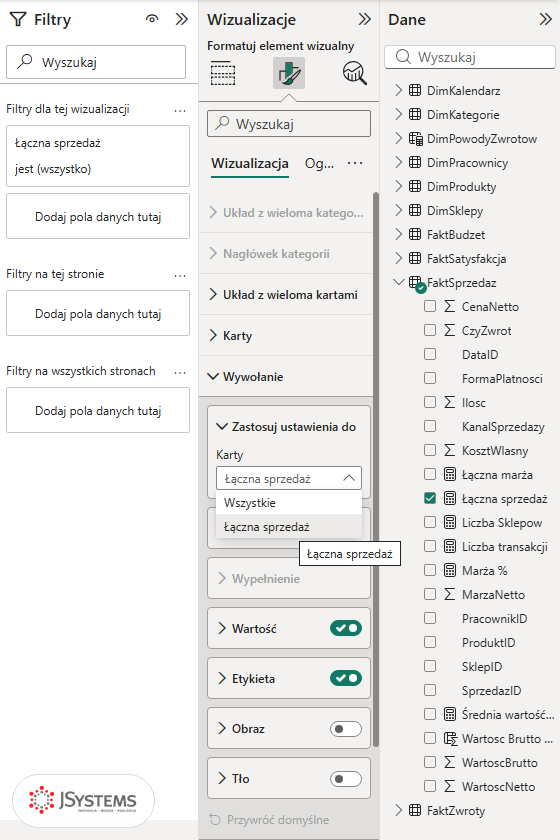Image resolution: width=560 pixels, height=840 pixels.
Task: Toggle filter pane visibility eye icon
Action: tap(152, 19)
